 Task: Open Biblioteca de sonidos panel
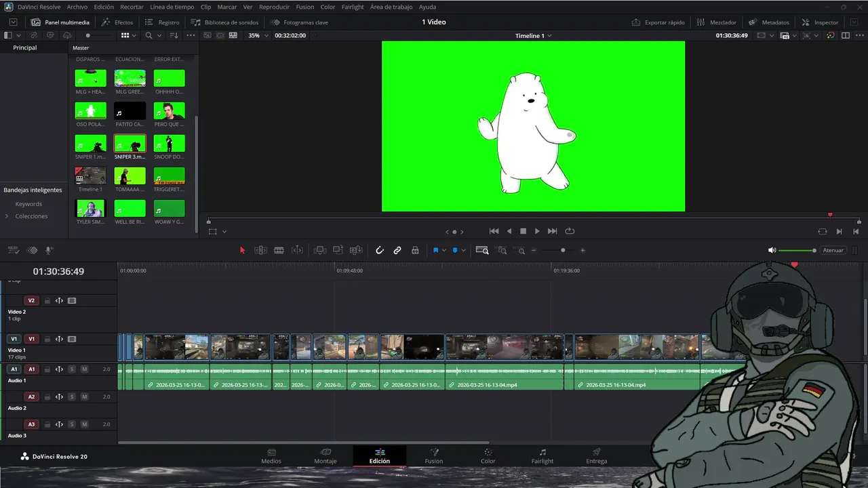(224, 22)
